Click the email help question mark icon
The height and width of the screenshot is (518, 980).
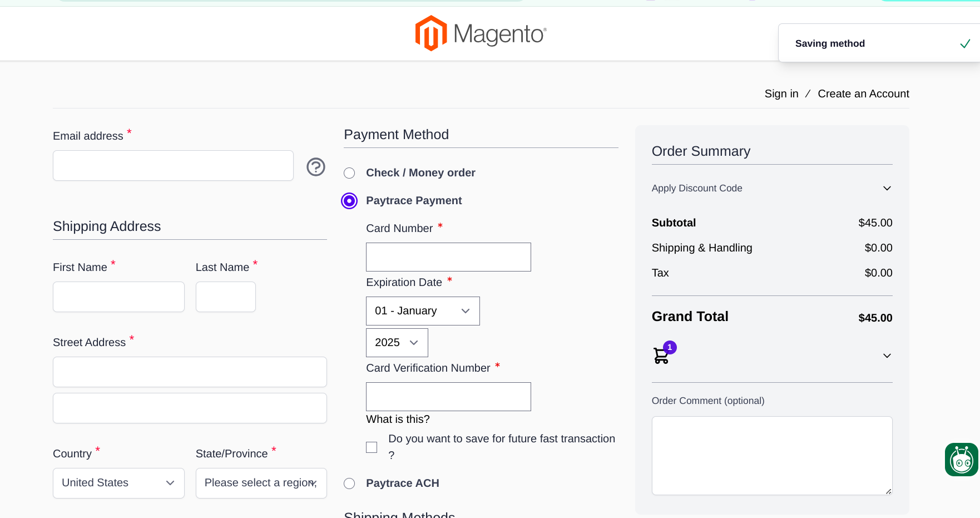pyautogui.click(x=316, y=167)
